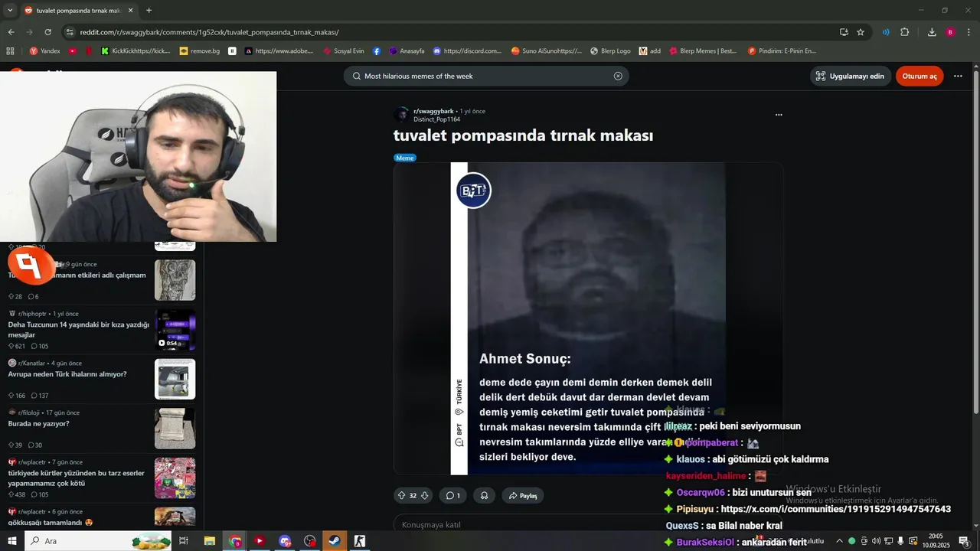The width and height of the screenshot is (980, 551).
Task: Clear the Reddit search text
Action: (x=618, y=76)
